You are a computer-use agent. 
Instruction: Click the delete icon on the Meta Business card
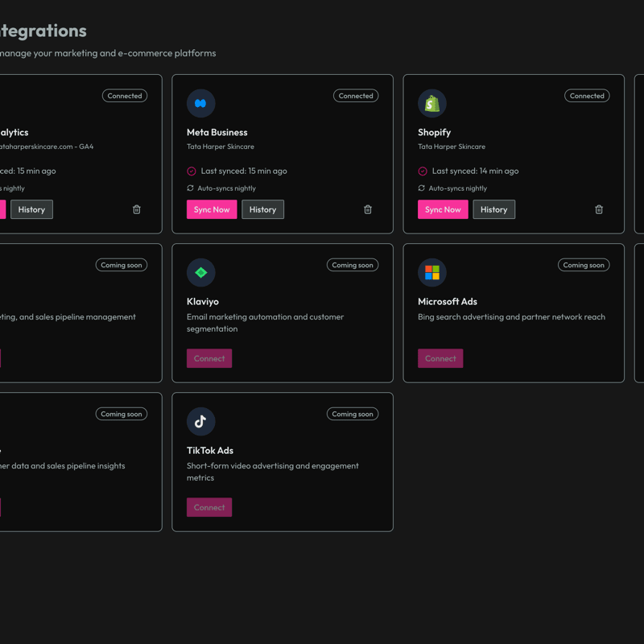point(368,209)
